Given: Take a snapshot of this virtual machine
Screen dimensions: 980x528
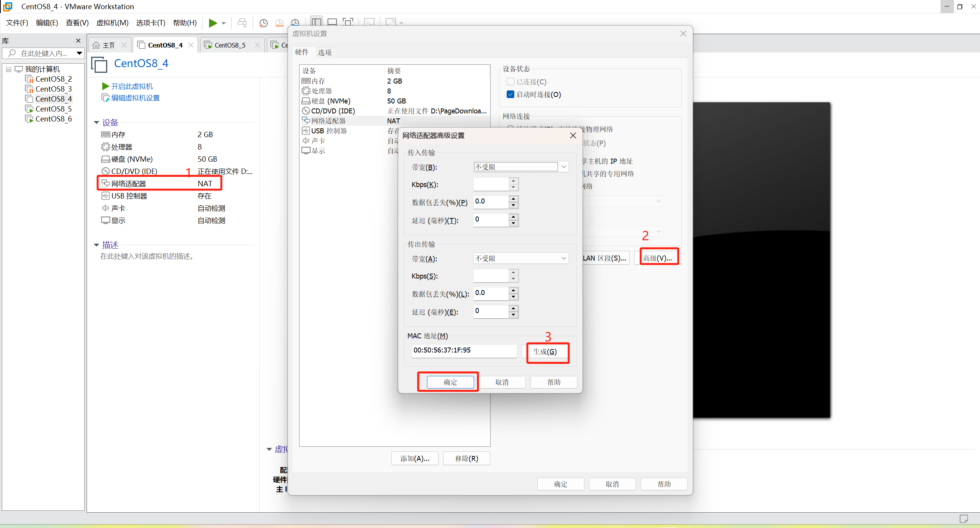Looking at the screenshot, I should tap(263, 23).
